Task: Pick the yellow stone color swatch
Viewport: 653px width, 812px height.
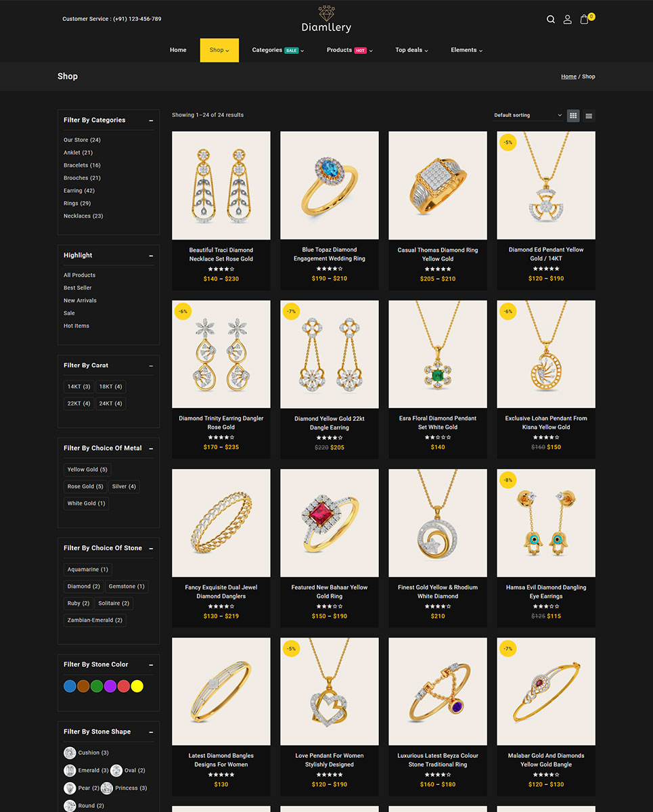Action: point(137,686)
